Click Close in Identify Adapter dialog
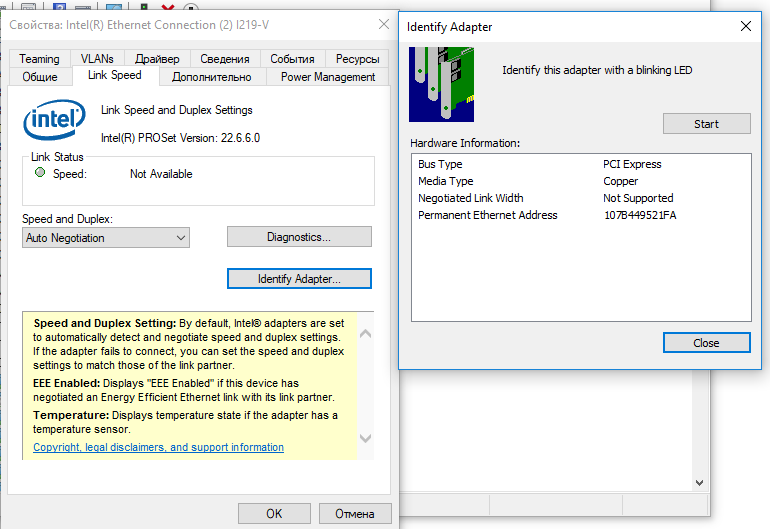Viewport: 770px width, 529px height. tap(706, 343)
